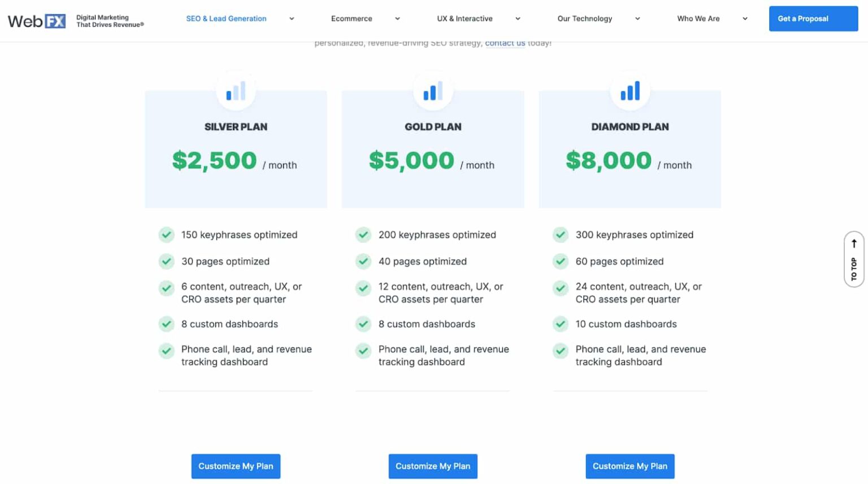Viewport: 868px width, 484px height.
Task: Click checkmark beside 150 keyphrases optimized
Action: [x=167, y=234]
